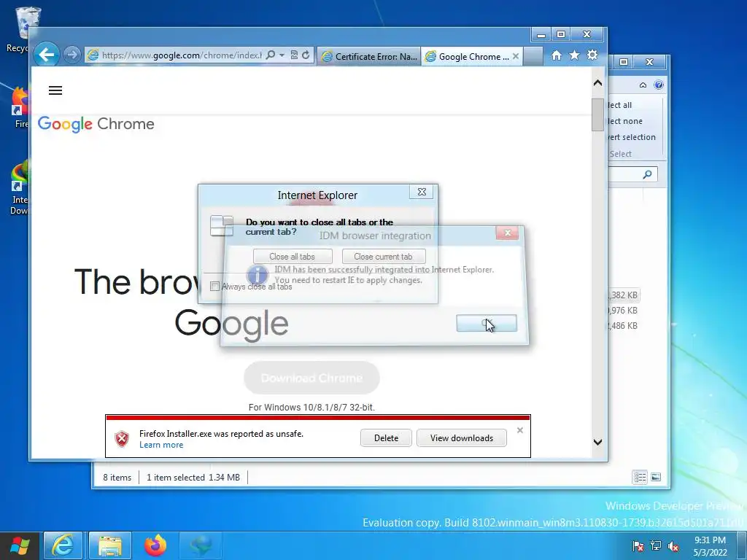Collapse the Explorer ribbon chevron

point(643,85)
